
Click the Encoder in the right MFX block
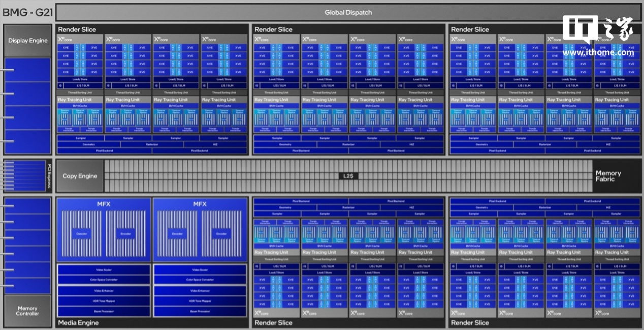[221, 234]
